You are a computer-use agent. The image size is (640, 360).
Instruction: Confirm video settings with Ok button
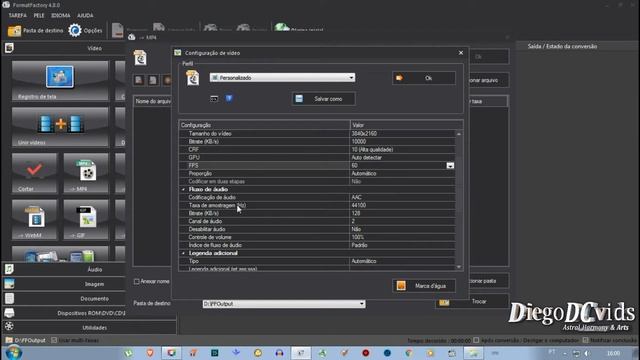[x=424, y=78]
